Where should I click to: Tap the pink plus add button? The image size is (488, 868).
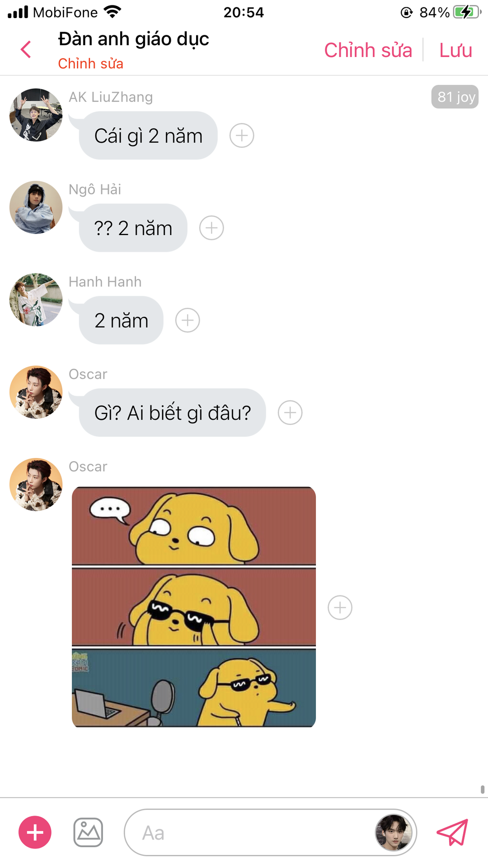[x=35, y=832]
